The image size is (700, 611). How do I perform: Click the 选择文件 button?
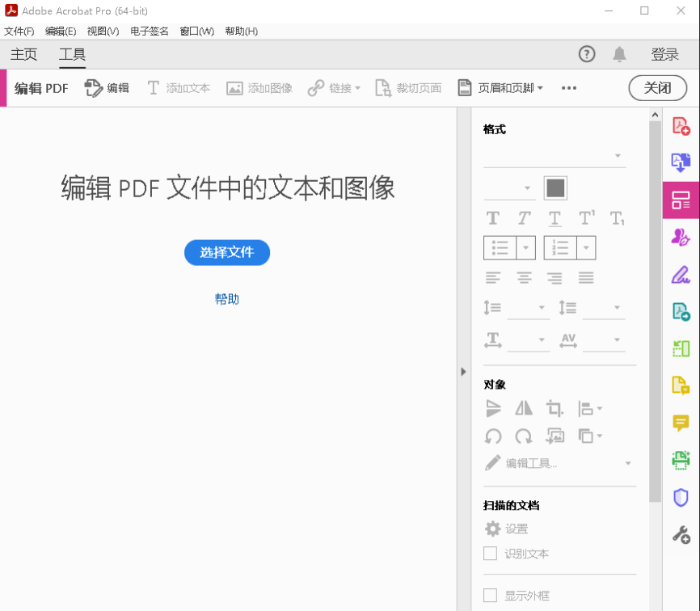227,253
